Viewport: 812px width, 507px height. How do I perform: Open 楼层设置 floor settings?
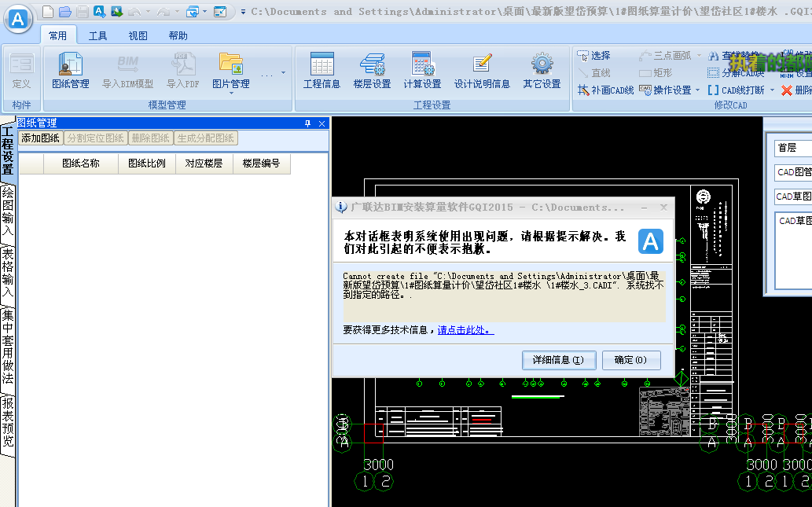372,71
